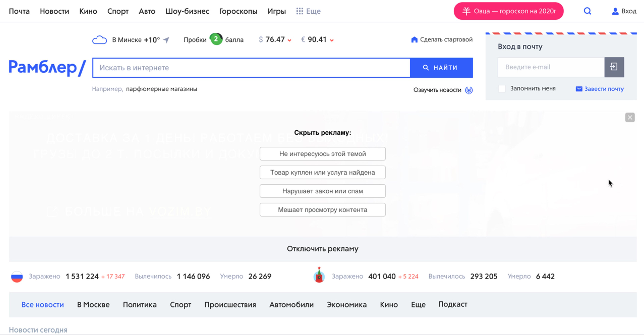Select the Экономика news tab
This screenshot has height=335, width=644.
347,305
